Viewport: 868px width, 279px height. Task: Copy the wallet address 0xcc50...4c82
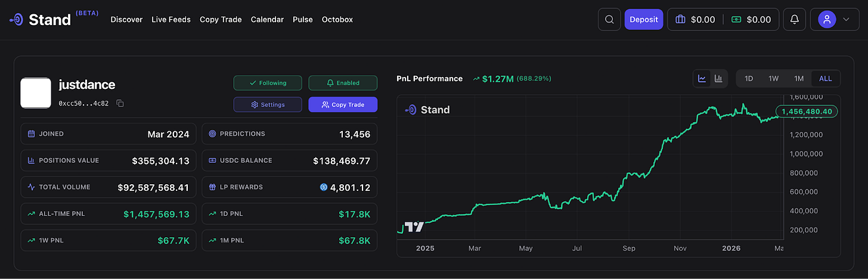tap(120, 104)
